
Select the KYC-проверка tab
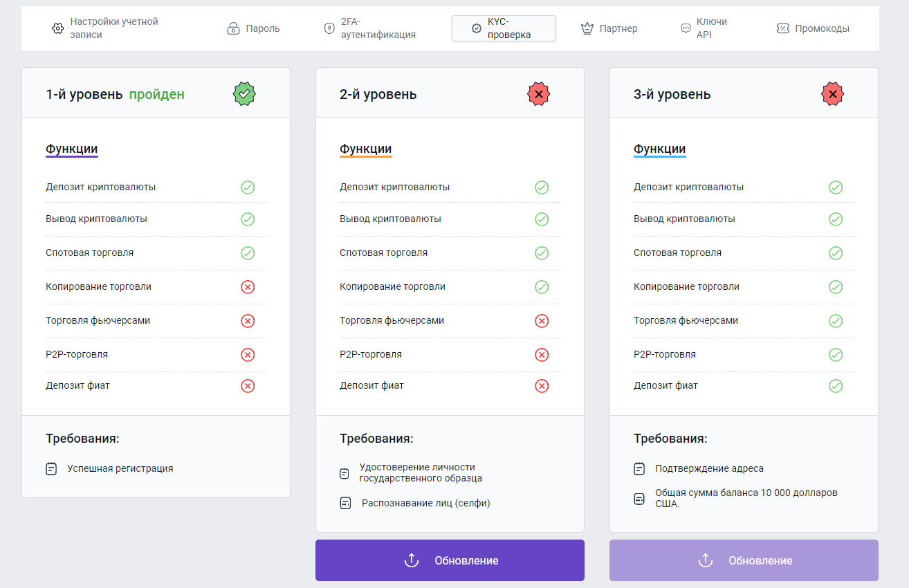tap(504, 28)
